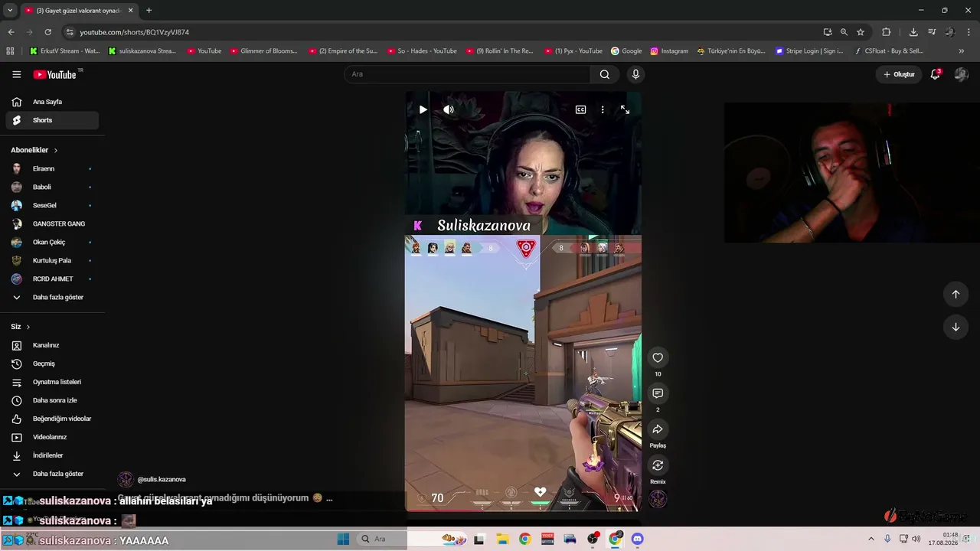Mute the Short with the volume icon

click(449, 109)
